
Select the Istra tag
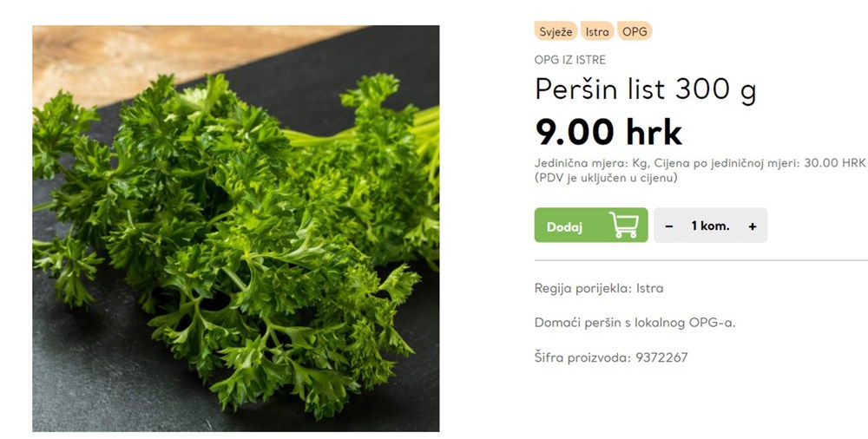click(597, 31)
